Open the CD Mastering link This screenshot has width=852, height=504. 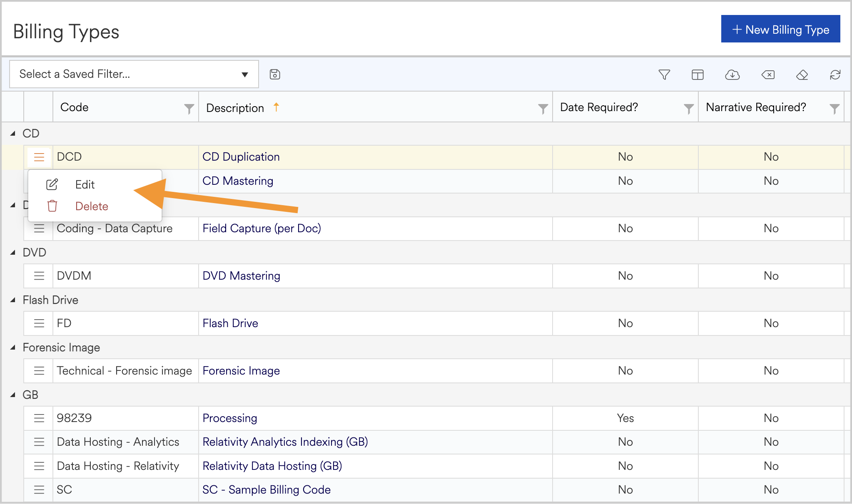point(238,181)
